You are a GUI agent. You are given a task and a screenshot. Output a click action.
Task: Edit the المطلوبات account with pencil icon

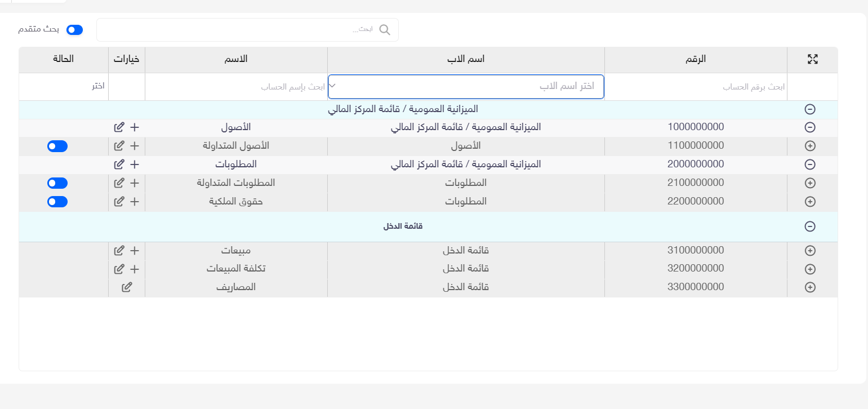[x=119, y=165]
